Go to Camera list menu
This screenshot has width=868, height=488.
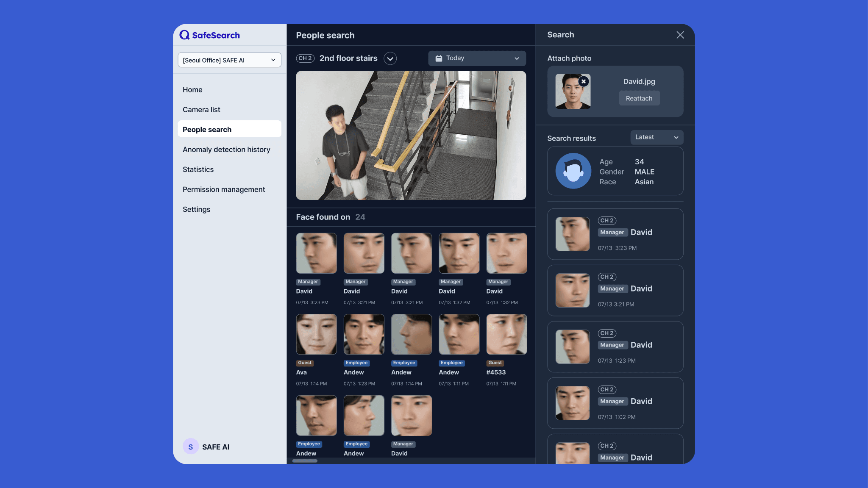201,110
